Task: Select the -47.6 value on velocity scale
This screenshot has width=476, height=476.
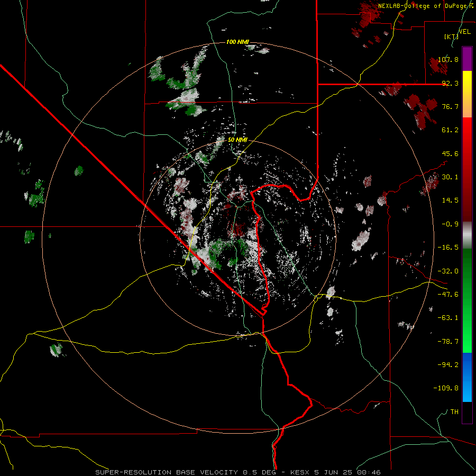Action: click(x=448, y=295)
